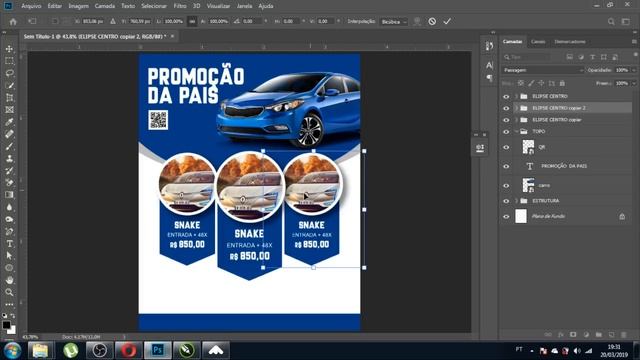
Task: Click the X position input field
Action: tap(93, 21)
